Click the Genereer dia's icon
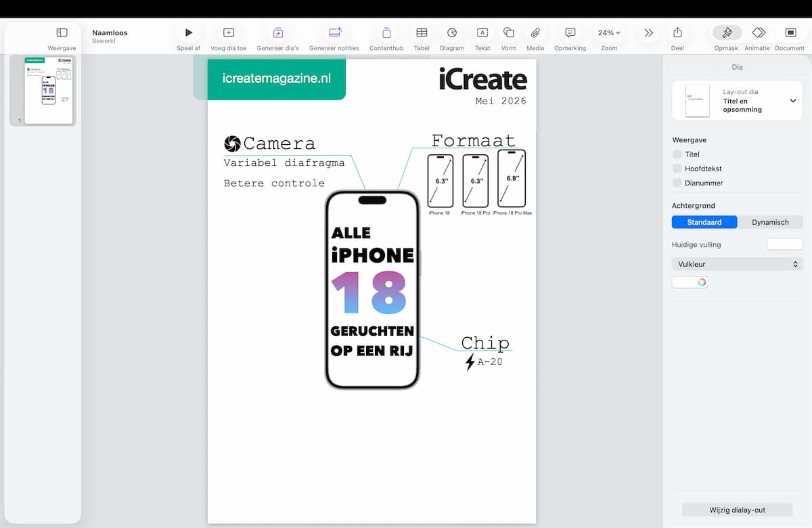This screenshot has height=528, width=812. [277, 32]
